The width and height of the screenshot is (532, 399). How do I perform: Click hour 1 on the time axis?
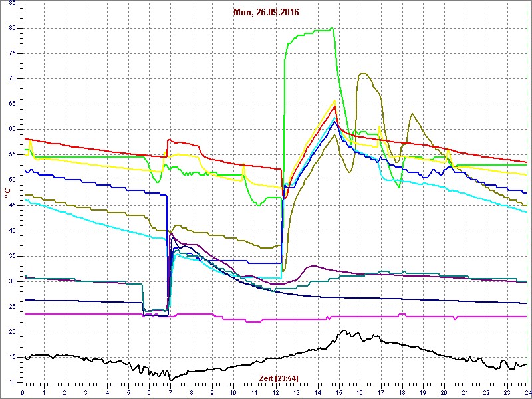(44, 392)
